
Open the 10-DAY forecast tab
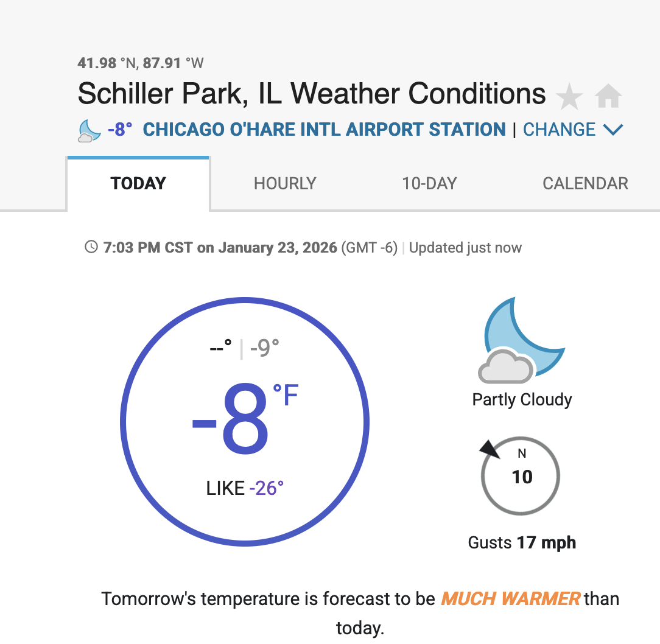tap(429, 184)
